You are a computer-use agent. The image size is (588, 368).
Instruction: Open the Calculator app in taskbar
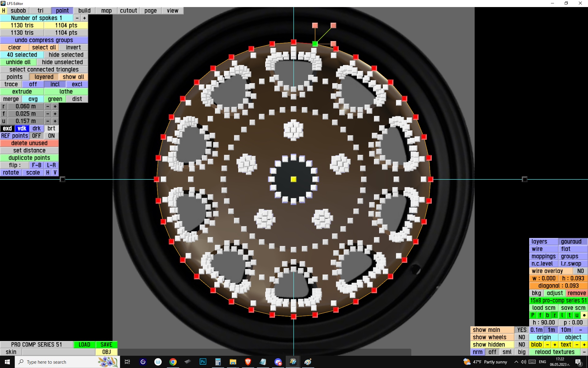tap(218, 362)
